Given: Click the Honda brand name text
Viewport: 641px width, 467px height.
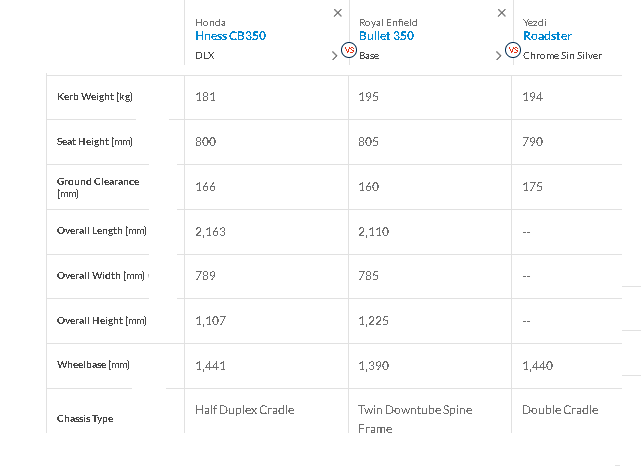Looking at the screenshot, I should pos(210,22).
